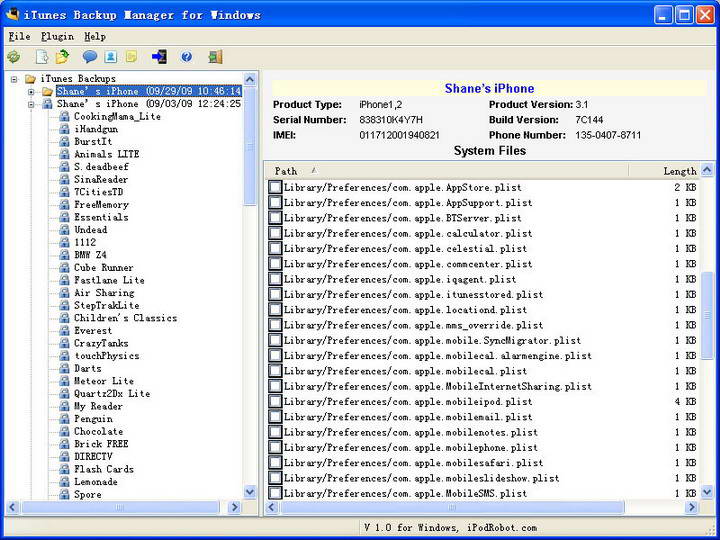720x540 pixels.
Task: Click the lock icon beside CookingMama_Lite
Action: 65,117
